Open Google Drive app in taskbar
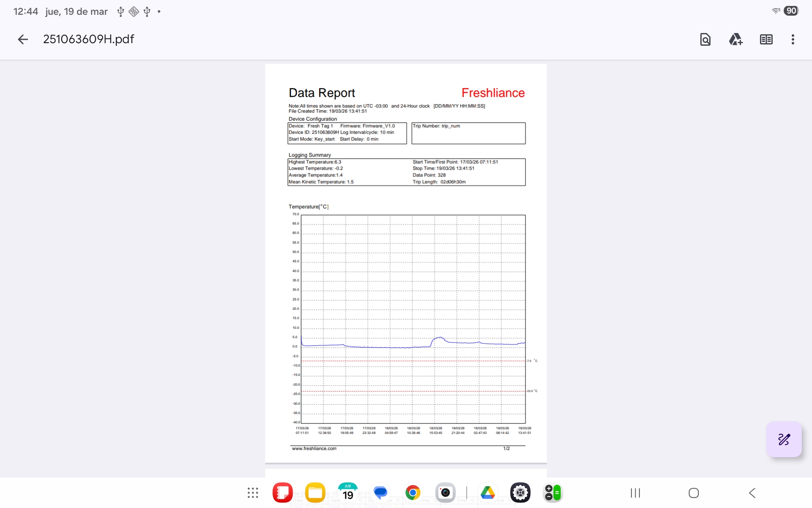 (488, 493)
